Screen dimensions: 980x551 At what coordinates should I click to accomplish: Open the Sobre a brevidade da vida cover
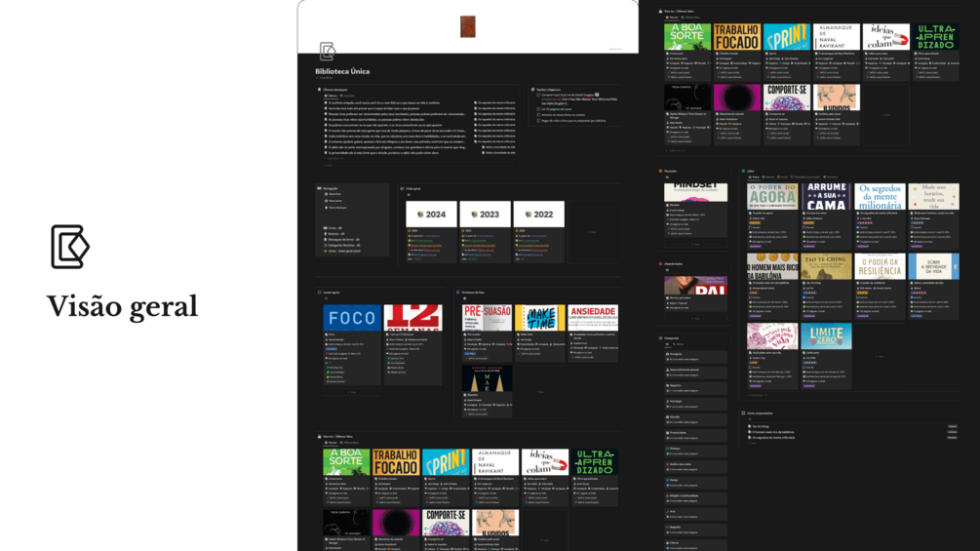(x=934, y=266)
